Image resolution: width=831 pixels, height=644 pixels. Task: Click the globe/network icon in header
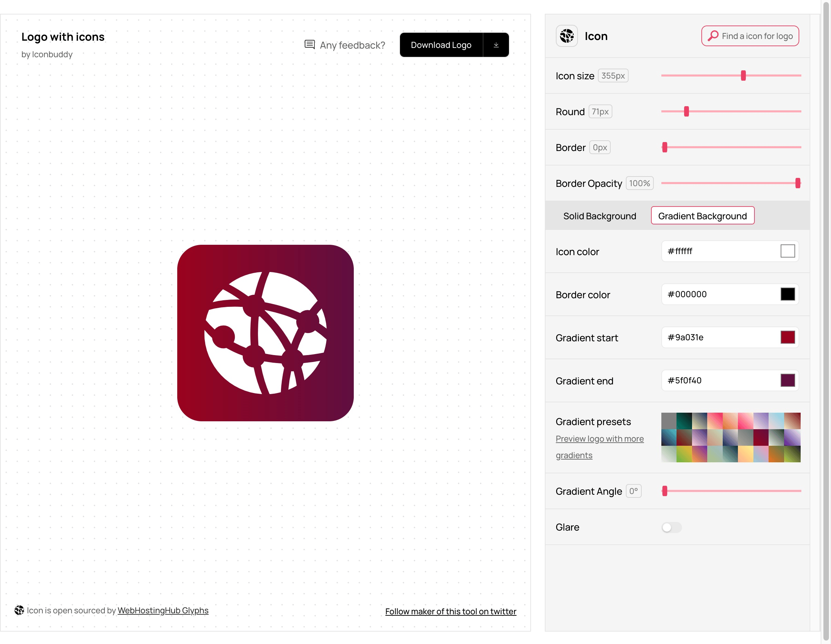coord(567,36)
